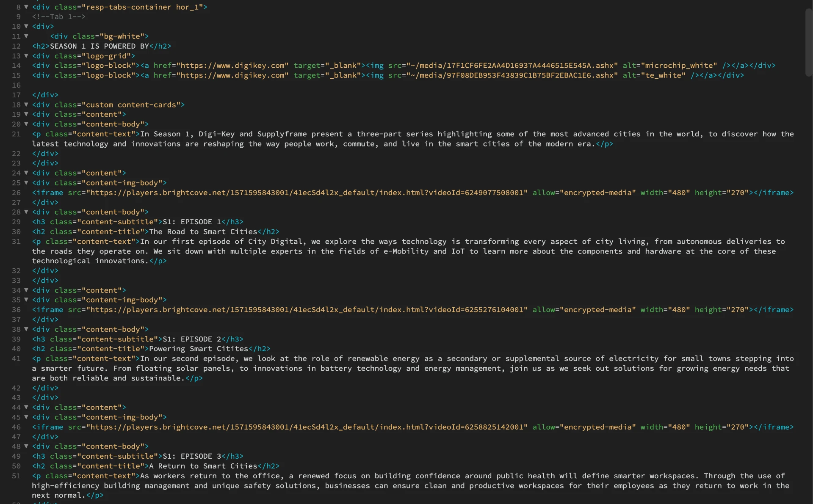Collapse the content div on line 34
The width and height of the screenshot is (813, 504).
coord(26,290)
